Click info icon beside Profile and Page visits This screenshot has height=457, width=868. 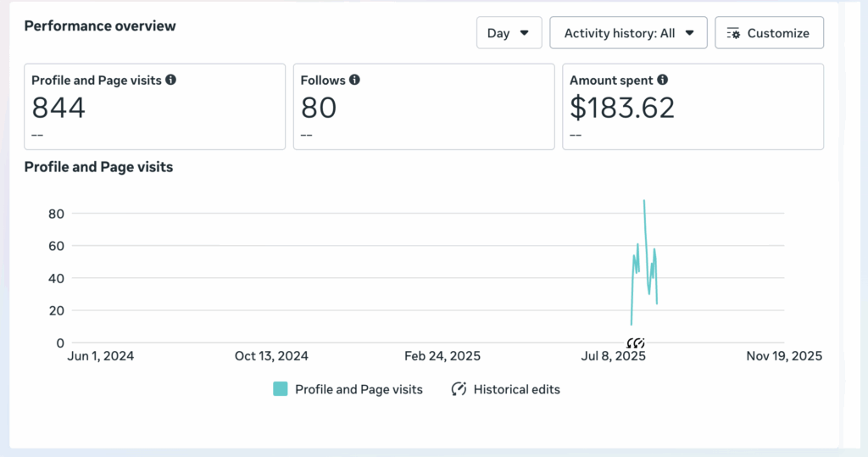pos(171,80)
